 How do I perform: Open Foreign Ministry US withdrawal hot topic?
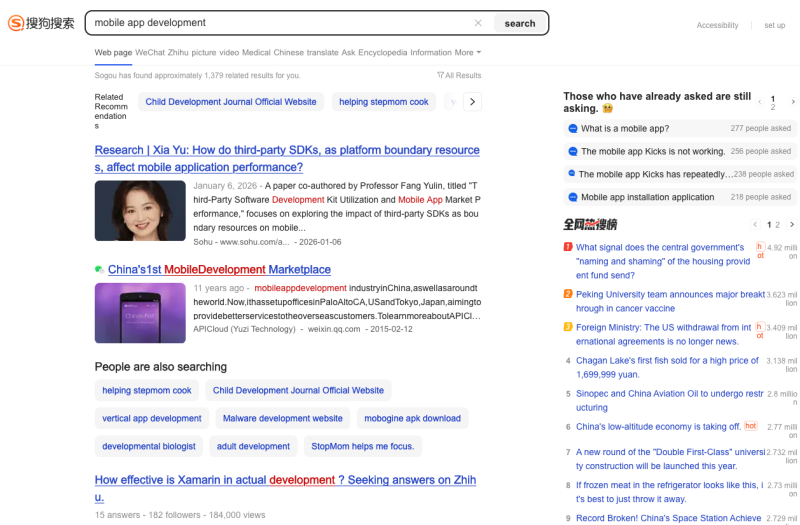coord(663,335)
